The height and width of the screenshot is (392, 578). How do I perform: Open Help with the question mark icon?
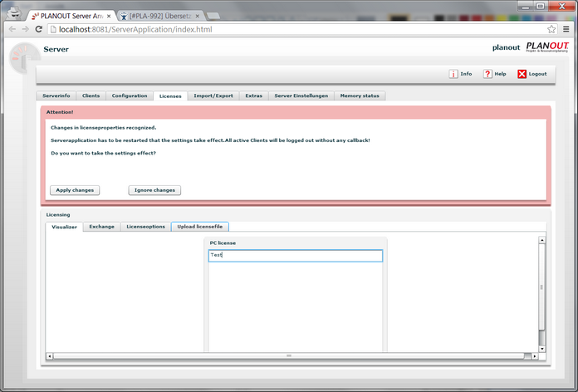click(x=487, y=74)
